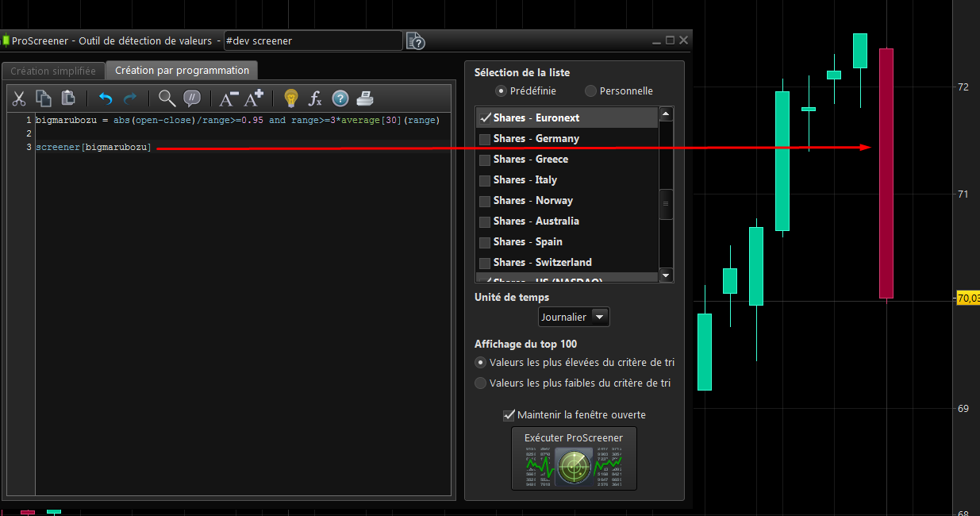Viewport: 980px width, 516px height.
Task: Close the ProScreener window
Action: (684, 40)
